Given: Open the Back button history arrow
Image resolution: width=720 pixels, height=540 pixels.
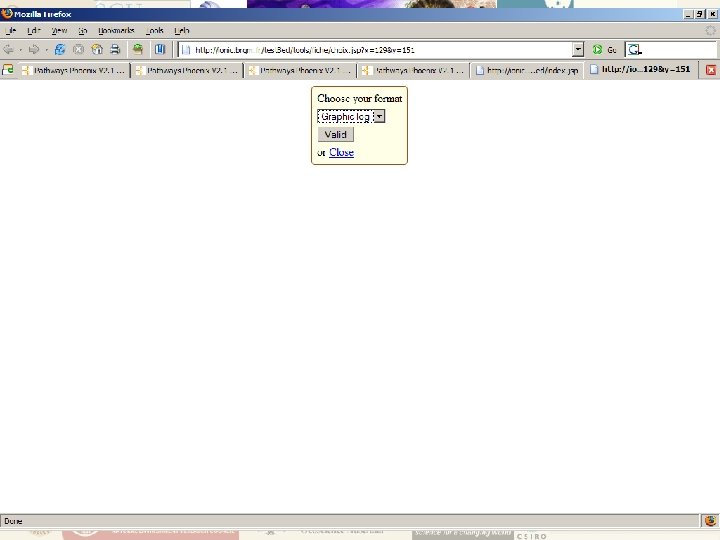Looking at the screenshot, I should (x=20, y=50).
